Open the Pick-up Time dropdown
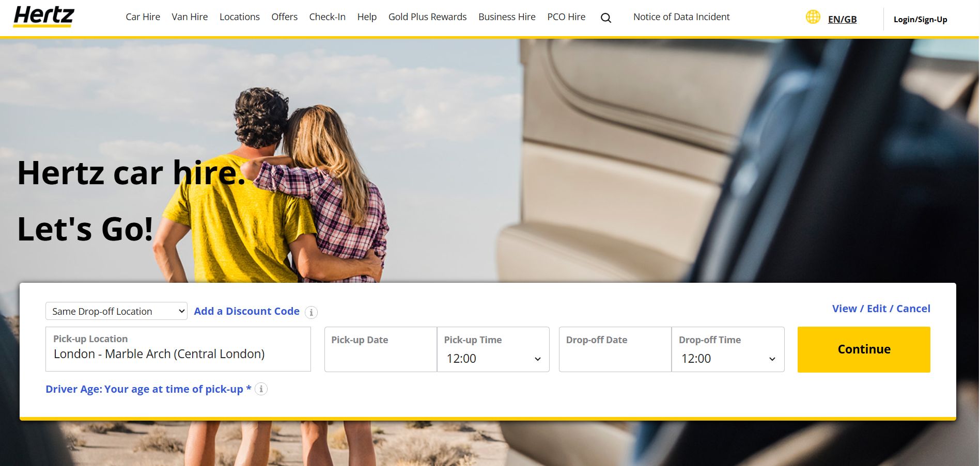The width and height of the screenshot is (980, 466). [x=493, y=358]
